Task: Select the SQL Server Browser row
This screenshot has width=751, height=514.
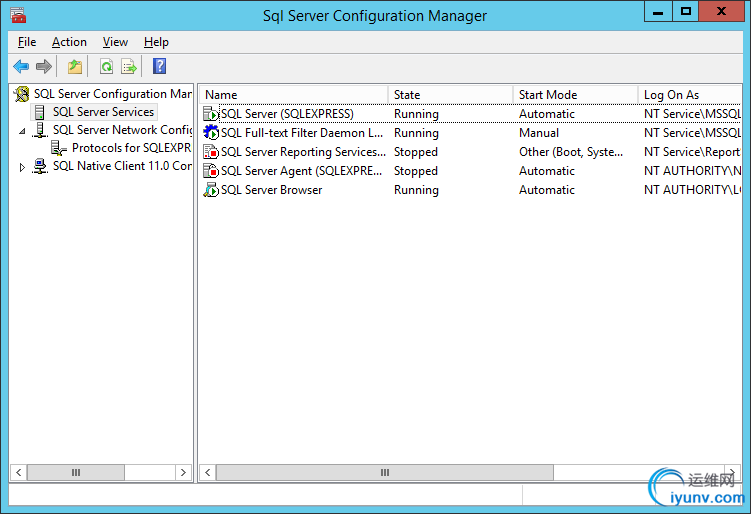Action: point(471,190)
